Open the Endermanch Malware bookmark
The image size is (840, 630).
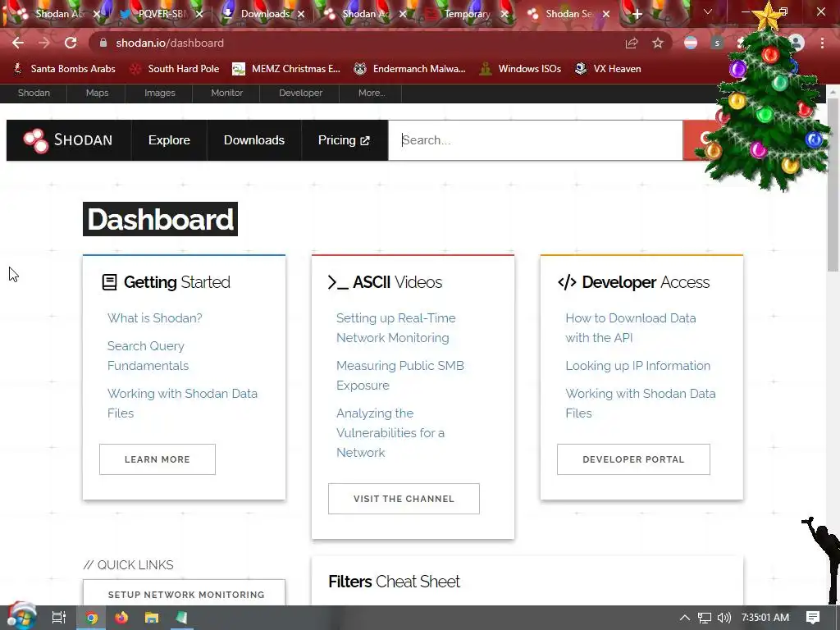click(410, 69)
